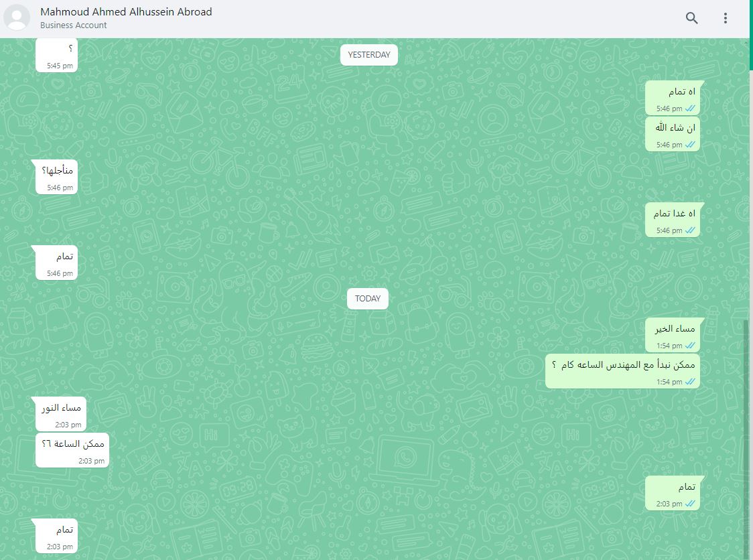Select the sent message 'مساء الخير'
753x560 pixels.
click(x=674, y=335)
